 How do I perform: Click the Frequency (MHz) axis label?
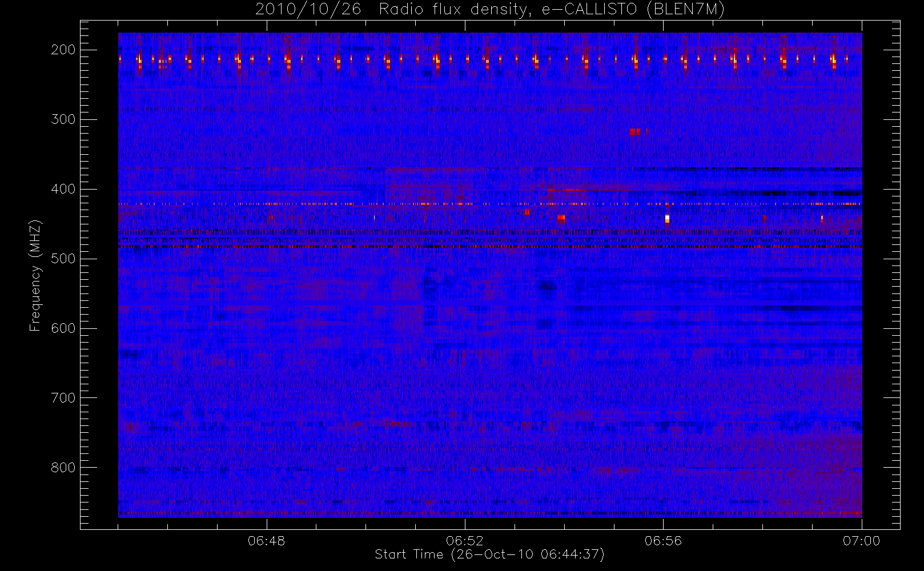pos(35,275)
